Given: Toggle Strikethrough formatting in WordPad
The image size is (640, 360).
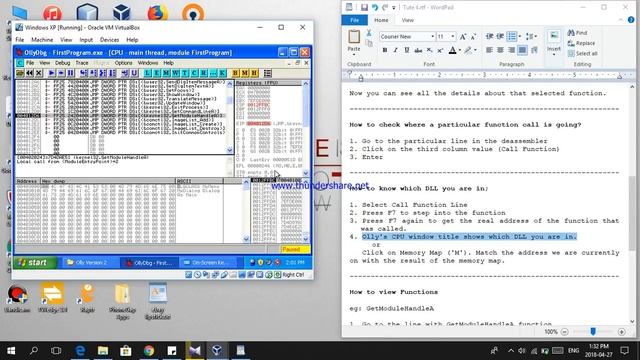Looking at the screenshot, I should tap(418, 50).
